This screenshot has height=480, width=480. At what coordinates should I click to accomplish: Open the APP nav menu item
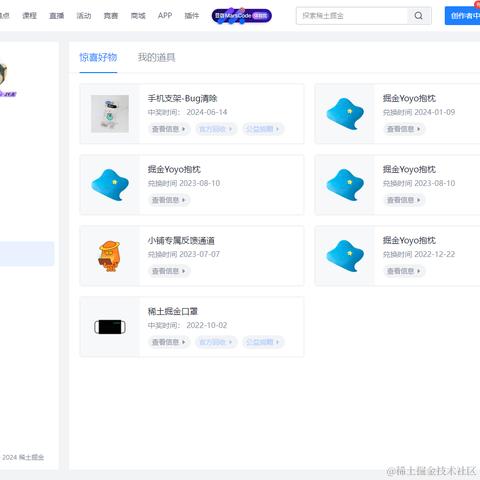165,16
